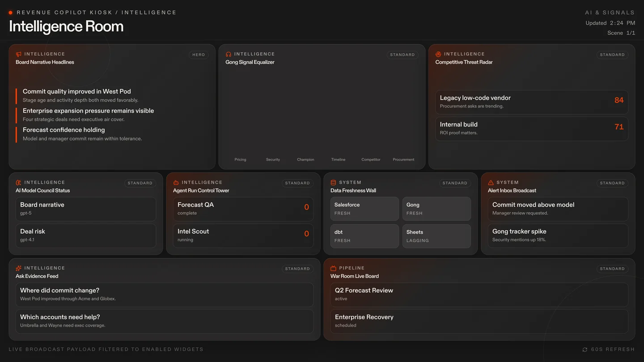Open the Q2 Forecast Review session
Screen dimensions: 644x362
(479, 295)
